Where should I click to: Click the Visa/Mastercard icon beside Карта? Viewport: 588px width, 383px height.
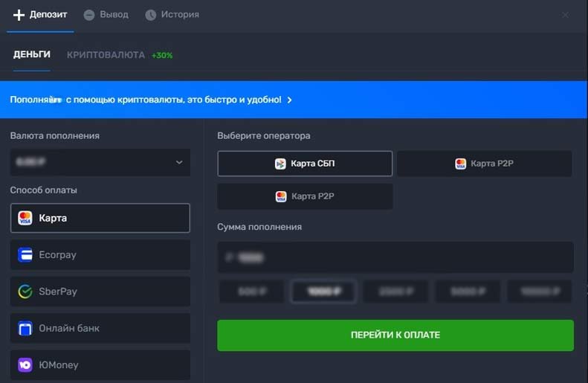click(25, 218)
